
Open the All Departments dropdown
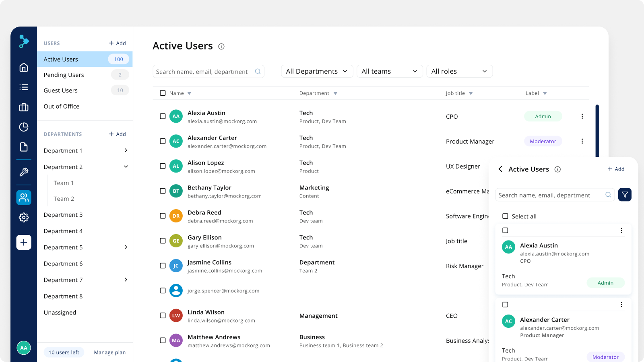click(x=317, y=71)
